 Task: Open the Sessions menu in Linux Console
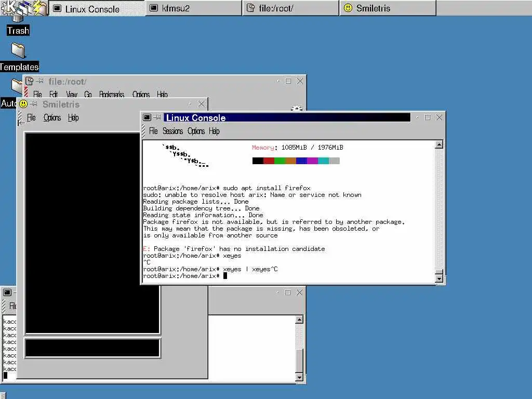(x=172, y=131)
